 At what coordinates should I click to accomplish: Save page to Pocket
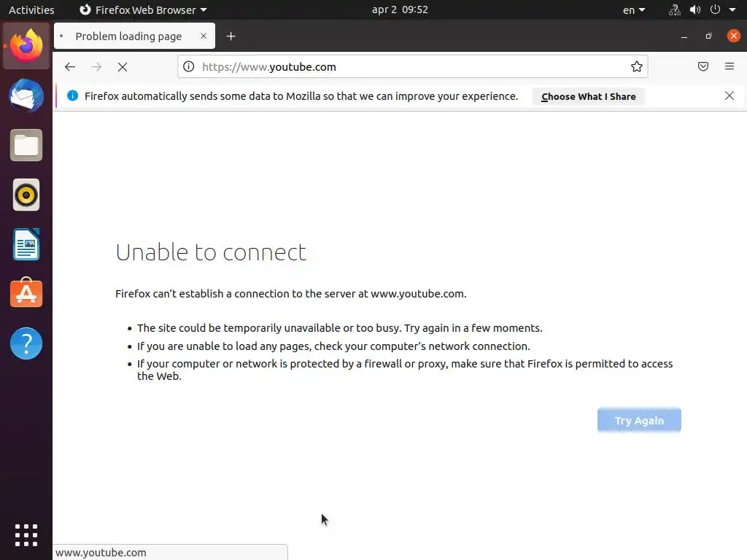(x=703, y=66)
